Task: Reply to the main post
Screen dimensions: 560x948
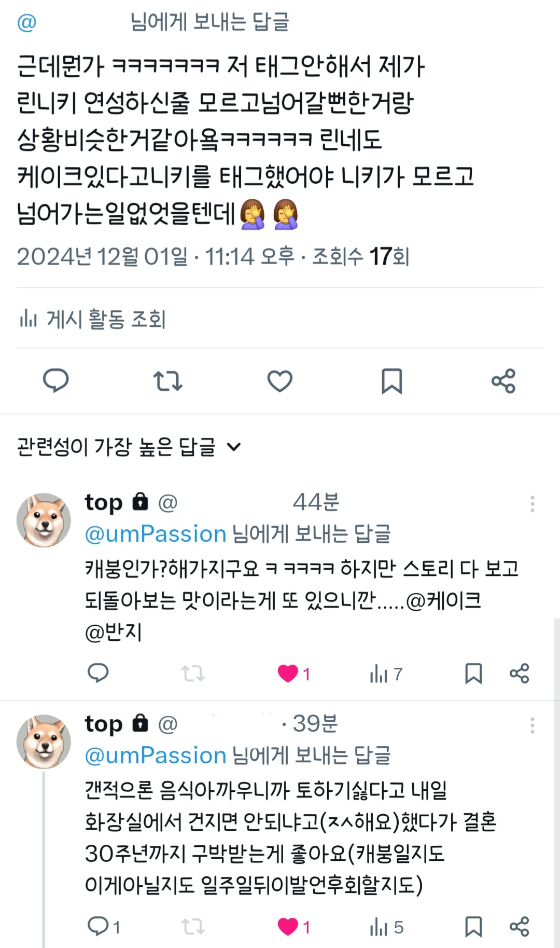Action: click(x=55, y=381)
